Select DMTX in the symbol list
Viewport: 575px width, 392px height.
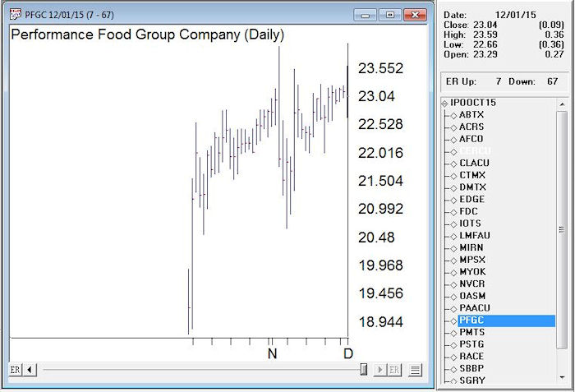coord(472,187)
